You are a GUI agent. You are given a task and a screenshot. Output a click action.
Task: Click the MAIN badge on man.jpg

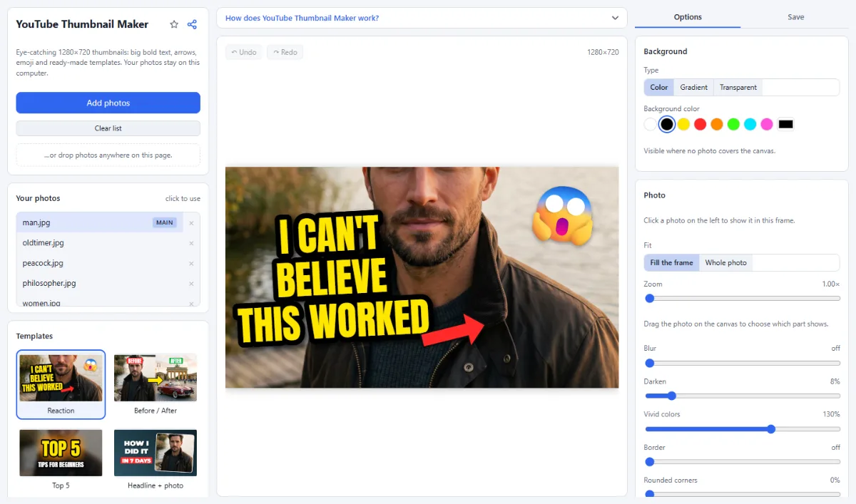tap(165, 222)
